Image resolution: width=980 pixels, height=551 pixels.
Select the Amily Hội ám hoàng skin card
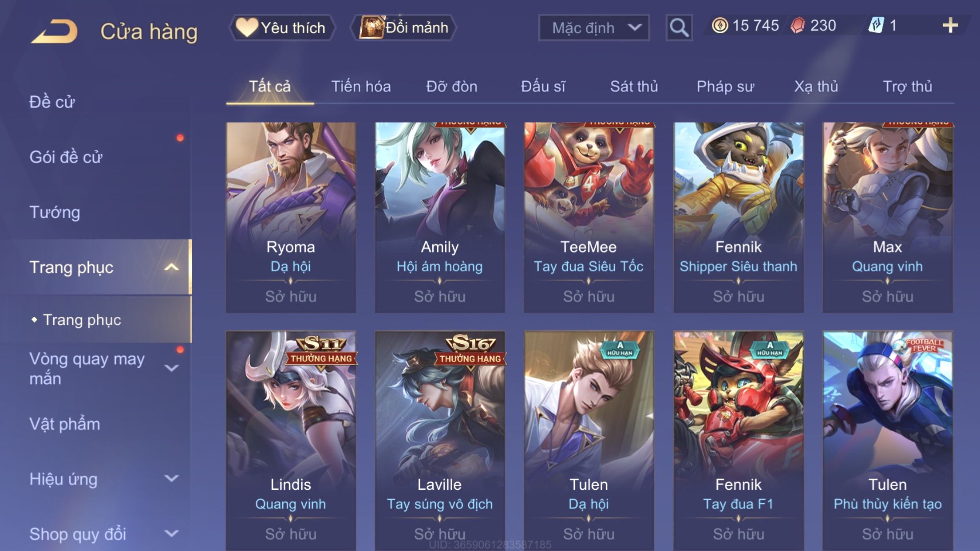439,217
